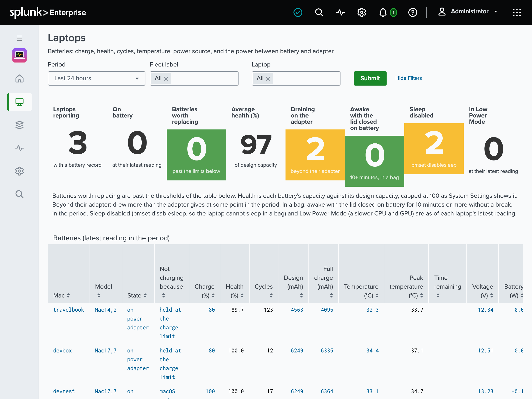The height and width of the screenshot is (399, 532).
Task: Go to the Home sidebar icon
Action: tap(20, 78)
